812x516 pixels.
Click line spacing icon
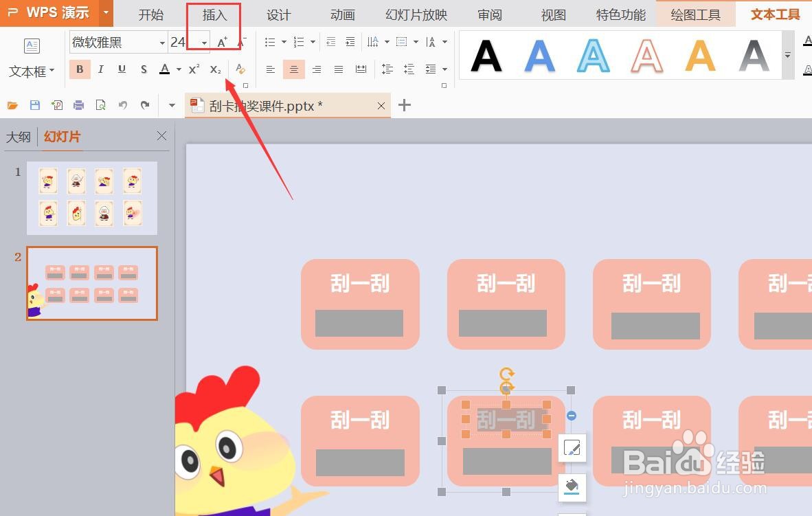pos(387,69)
